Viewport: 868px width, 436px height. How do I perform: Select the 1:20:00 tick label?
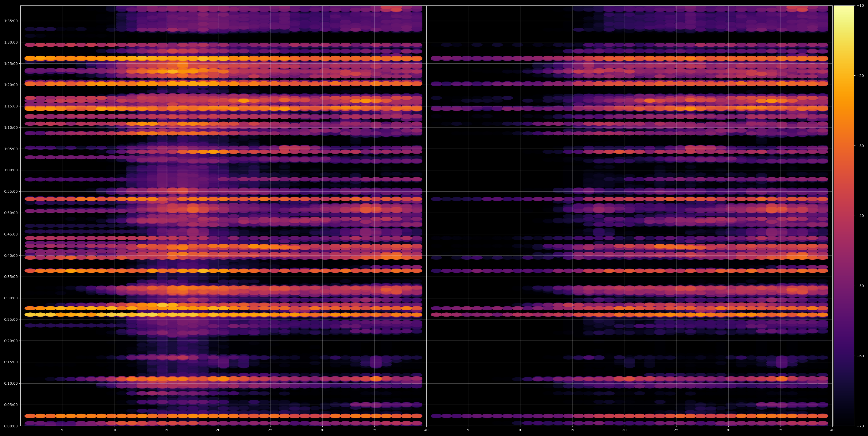click(x=11, y=85)
